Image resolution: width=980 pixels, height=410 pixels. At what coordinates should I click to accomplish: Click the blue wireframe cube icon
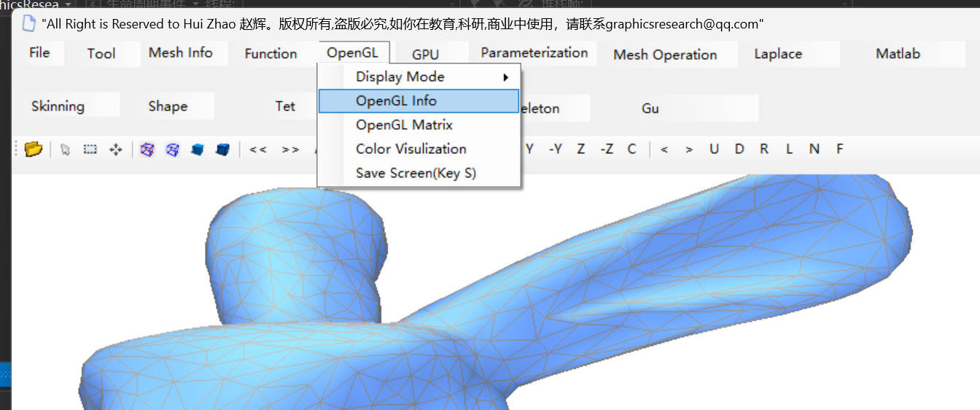[173, 150]
